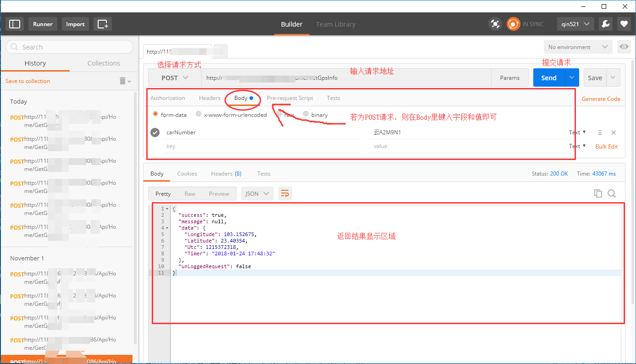Select the binary body type option
This screenshot has height=364, width=636.
306,115
